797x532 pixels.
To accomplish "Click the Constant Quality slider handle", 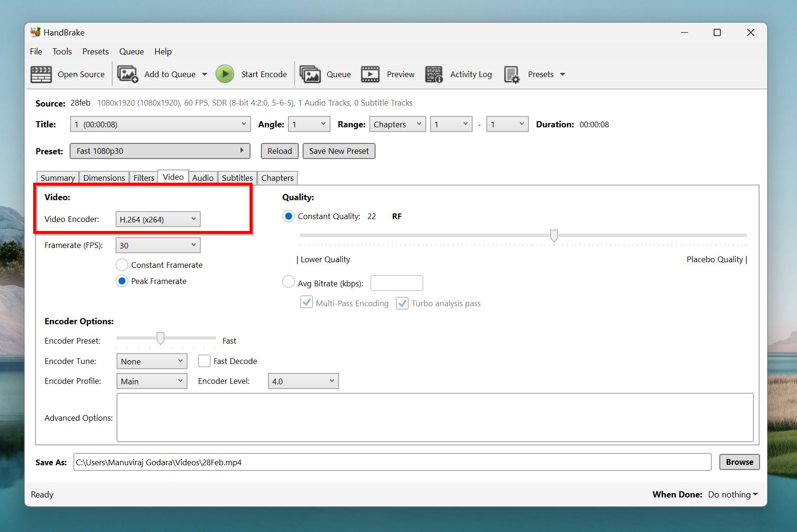I will 554,235.
